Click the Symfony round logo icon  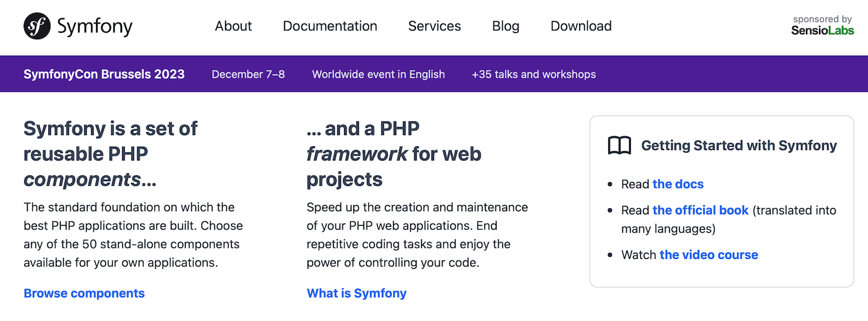tap(37, 26)
